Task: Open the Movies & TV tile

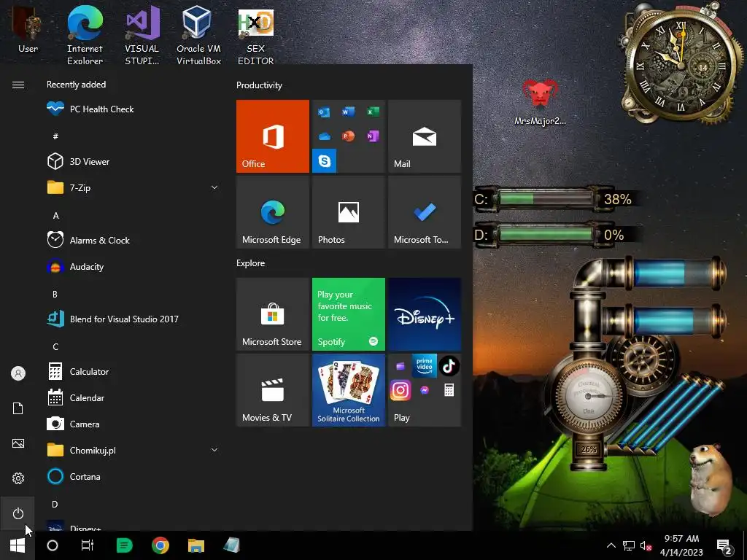Action: [x=273, y=390]
